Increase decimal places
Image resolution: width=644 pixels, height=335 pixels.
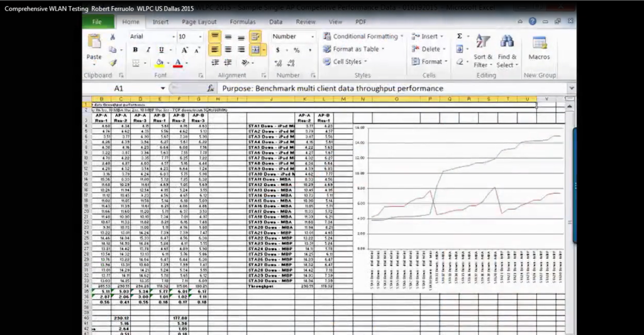point(278,63)
